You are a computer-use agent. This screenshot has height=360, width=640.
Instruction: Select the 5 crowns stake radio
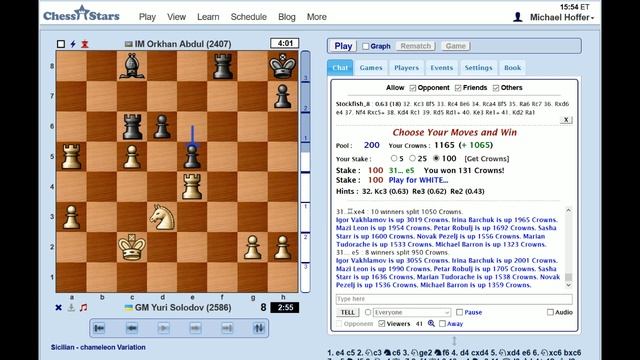pyautogui.click(x=394, y=158)
